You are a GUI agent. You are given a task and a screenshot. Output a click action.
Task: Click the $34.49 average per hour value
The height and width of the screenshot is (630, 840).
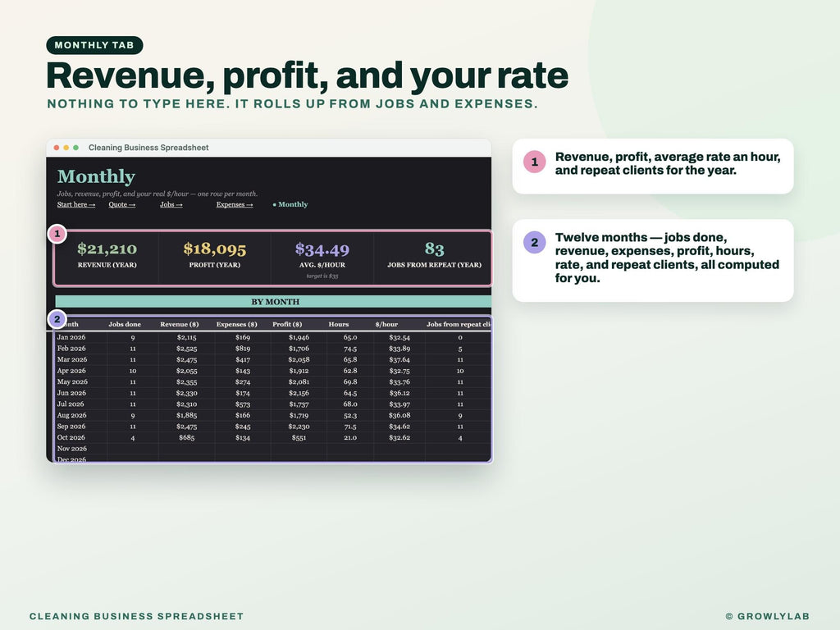322,249
